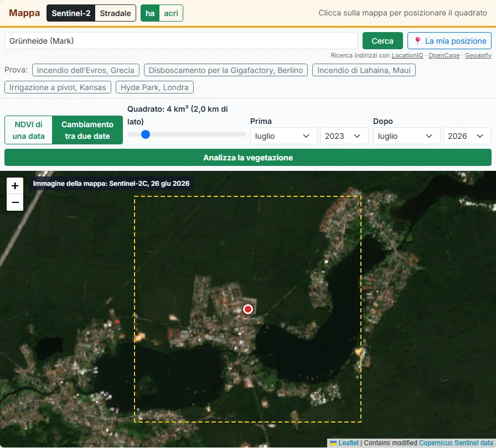This screenshot has height=448, width=496.
Task: Open the Prima month dropdown
Action: tap(283, 136)
